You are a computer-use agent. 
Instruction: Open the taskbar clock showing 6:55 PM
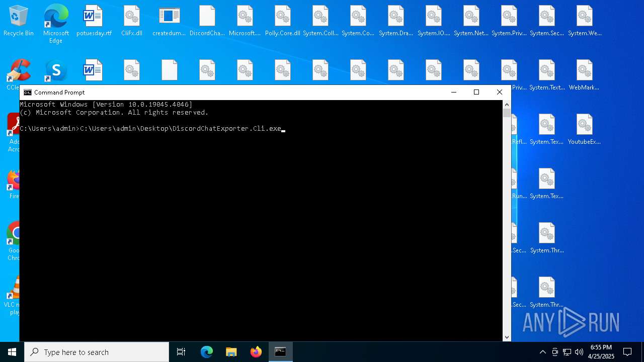coord(601,352)
